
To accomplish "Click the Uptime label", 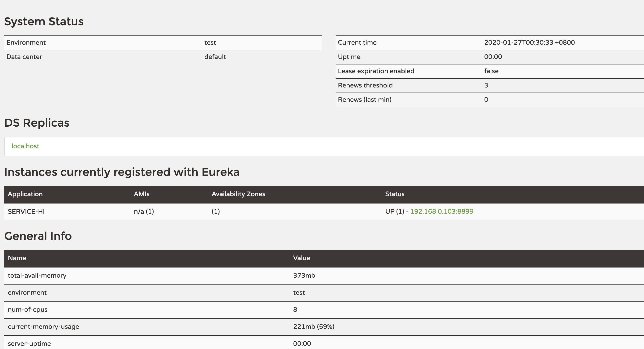I will tap(349, 57).
